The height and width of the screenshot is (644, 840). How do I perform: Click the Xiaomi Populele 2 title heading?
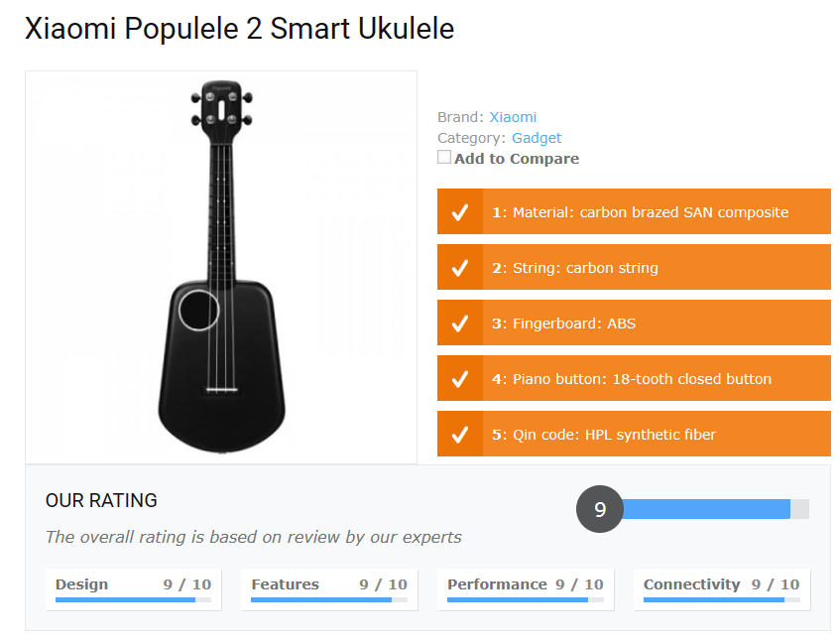238,29
